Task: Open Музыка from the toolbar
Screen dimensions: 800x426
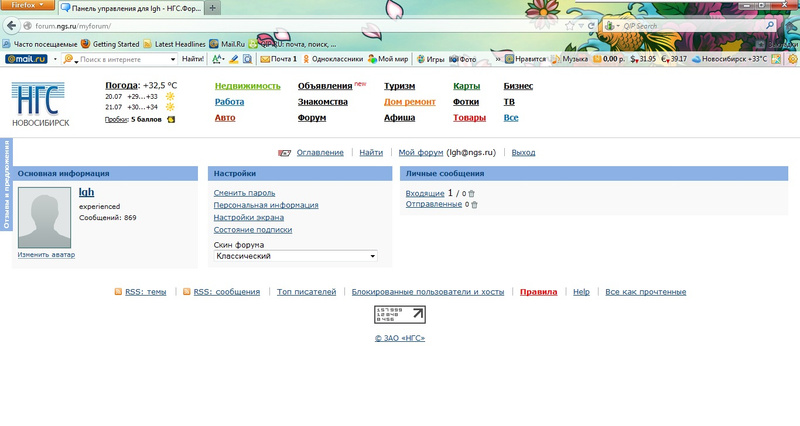Action: click(x=570, y=59)
